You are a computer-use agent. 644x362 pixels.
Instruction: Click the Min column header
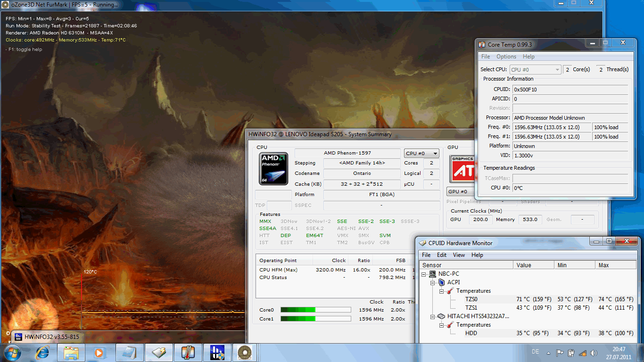[575, 265]
